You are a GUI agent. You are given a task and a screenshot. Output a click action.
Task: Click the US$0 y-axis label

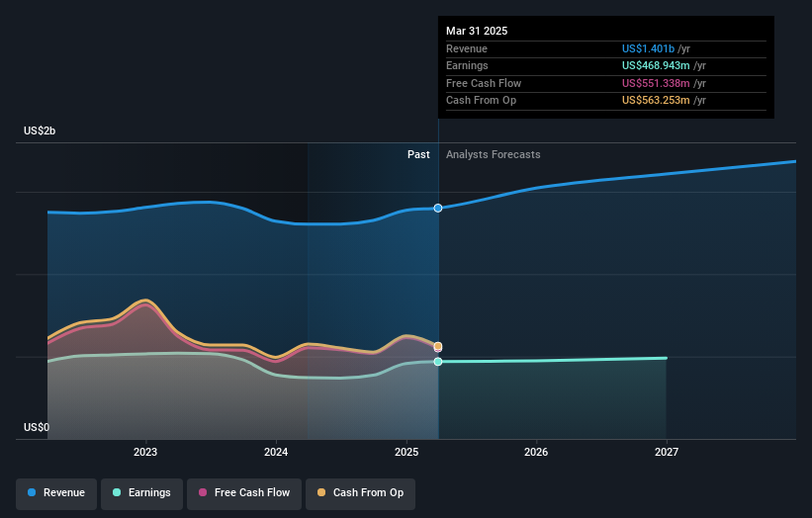pos(37,427)
